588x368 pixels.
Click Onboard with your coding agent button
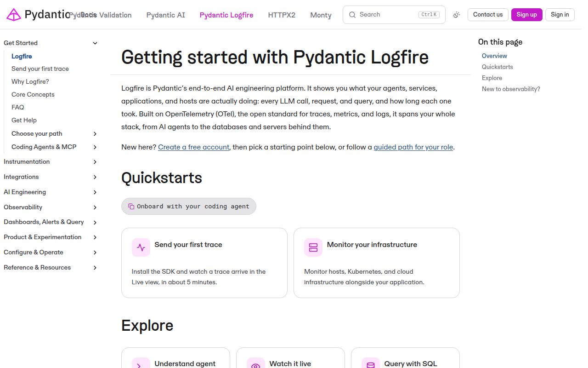pyautogui.click(x=189, y=207)
